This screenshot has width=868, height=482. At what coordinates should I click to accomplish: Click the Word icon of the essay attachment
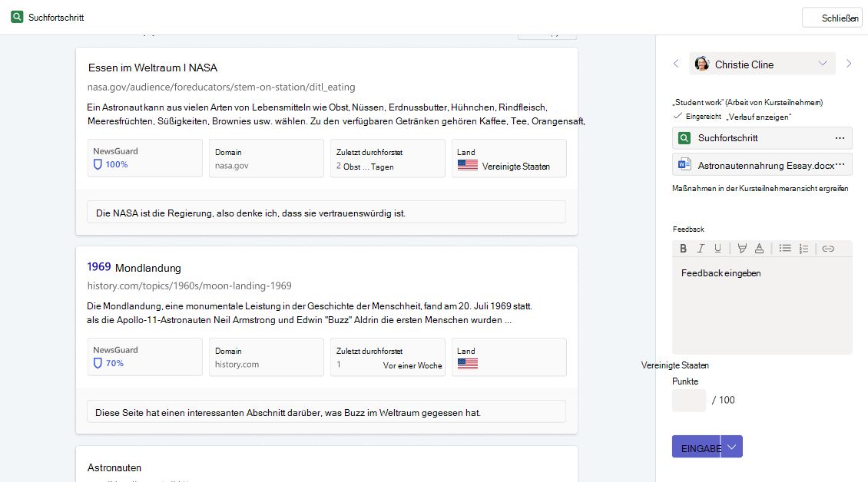coord(684,165)
